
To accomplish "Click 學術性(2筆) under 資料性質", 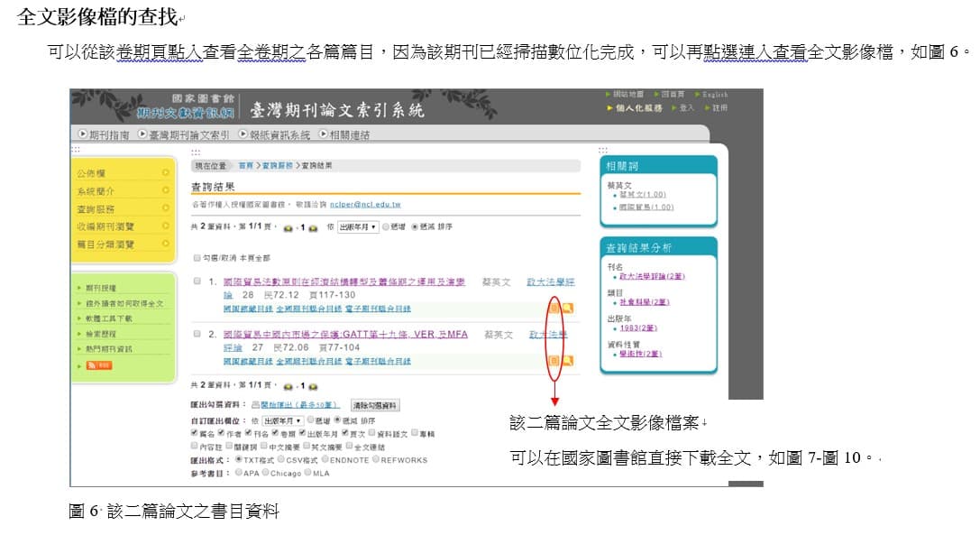I will pyautogui.click(x=640, y=355).
